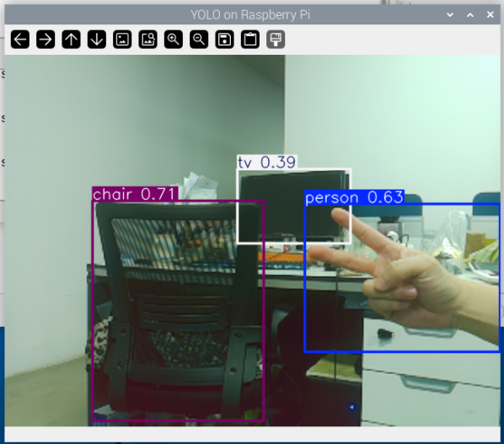Zoom out with the minus magnifier
The image size is (504, 444).
pos(199,40)
